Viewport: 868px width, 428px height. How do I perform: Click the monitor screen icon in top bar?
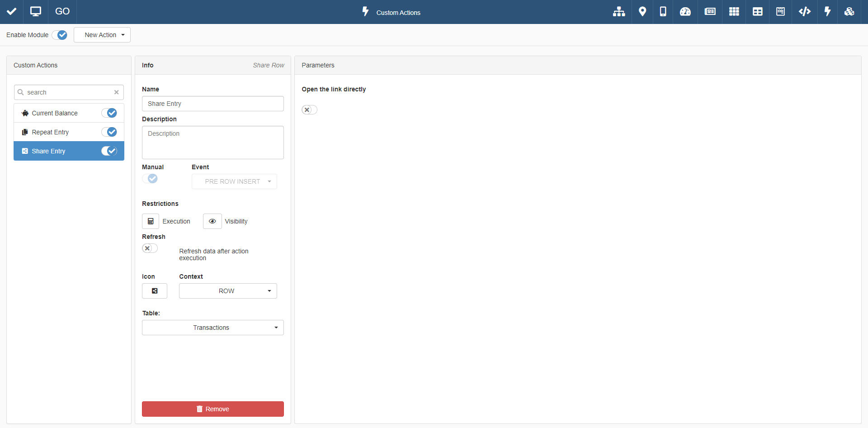(x=36, y=12)
